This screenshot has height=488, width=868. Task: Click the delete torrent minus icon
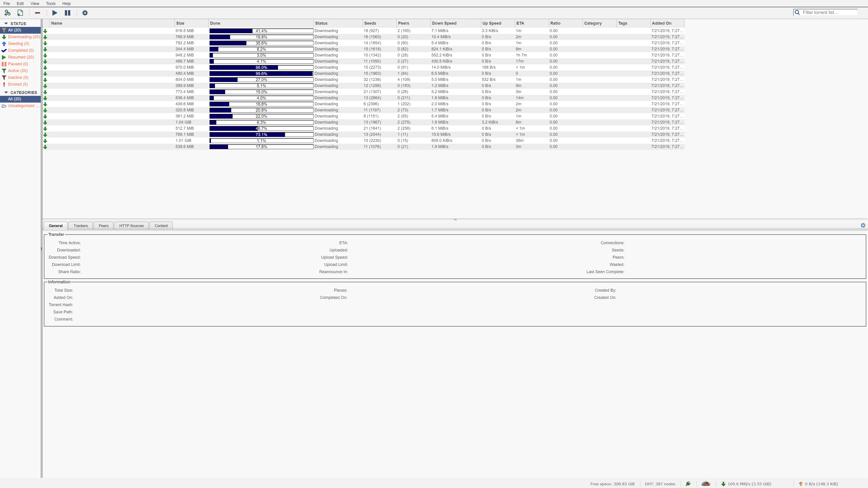coord(37,13)
